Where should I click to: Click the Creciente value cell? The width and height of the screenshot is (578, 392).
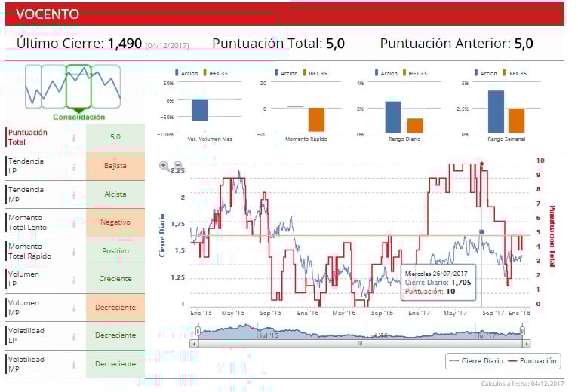coord(115,279)
